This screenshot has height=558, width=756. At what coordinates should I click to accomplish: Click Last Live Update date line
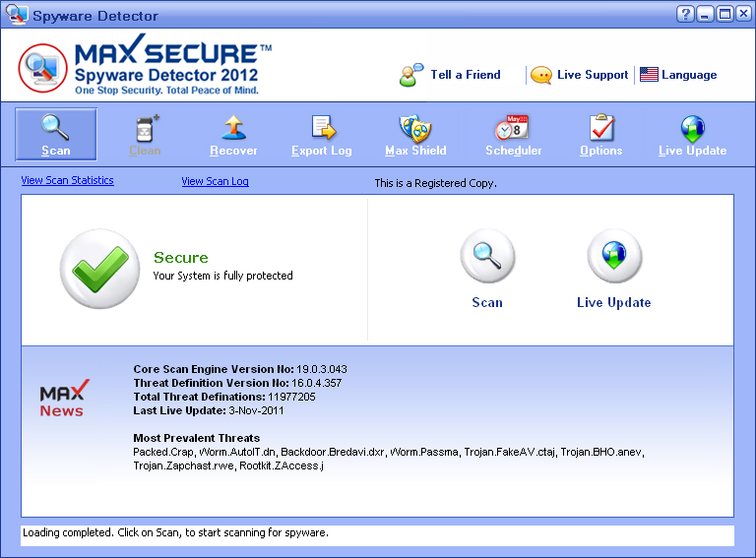(209, 410)
